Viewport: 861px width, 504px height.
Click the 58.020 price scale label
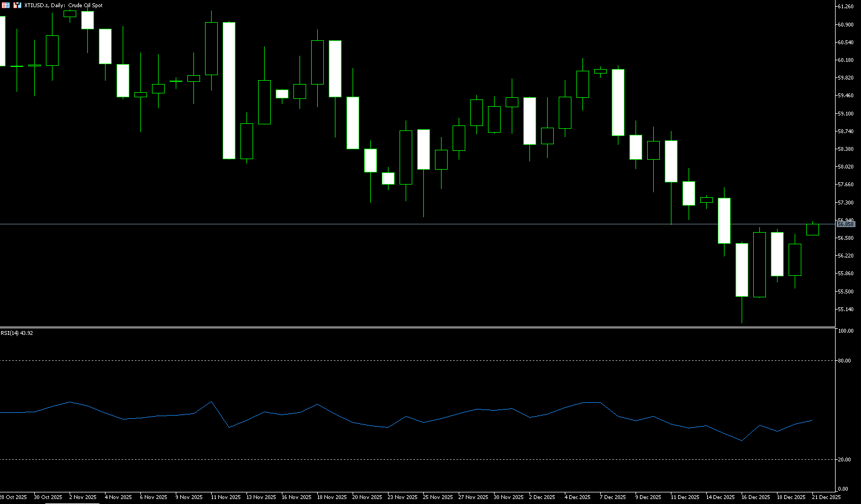point(846,167)
